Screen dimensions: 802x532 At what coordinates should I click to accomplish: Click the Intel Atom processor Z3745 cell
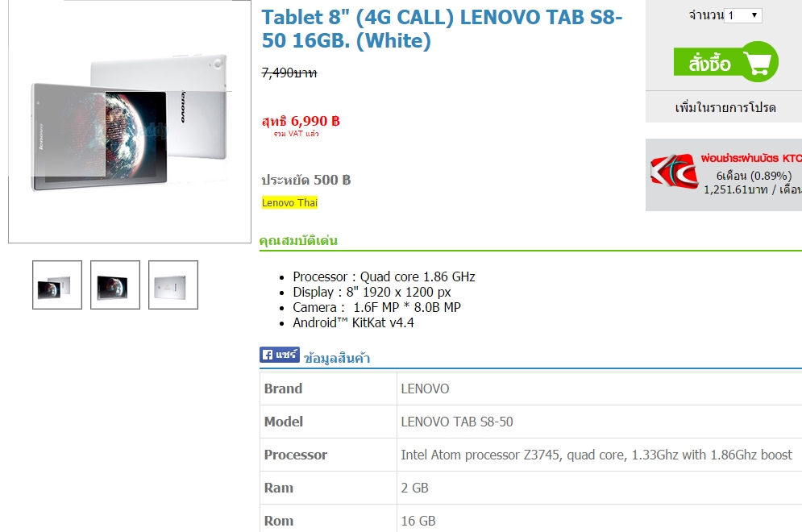[596, 455]
